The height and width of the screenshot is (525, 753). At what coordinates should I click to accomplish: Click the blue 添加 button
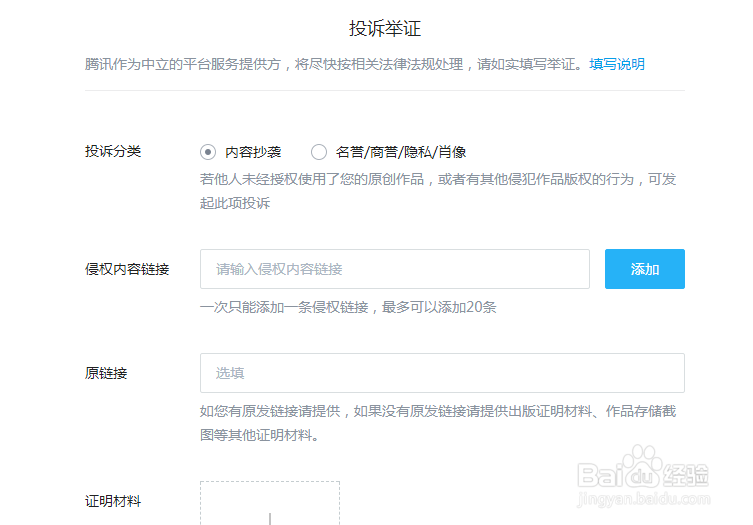644,269
